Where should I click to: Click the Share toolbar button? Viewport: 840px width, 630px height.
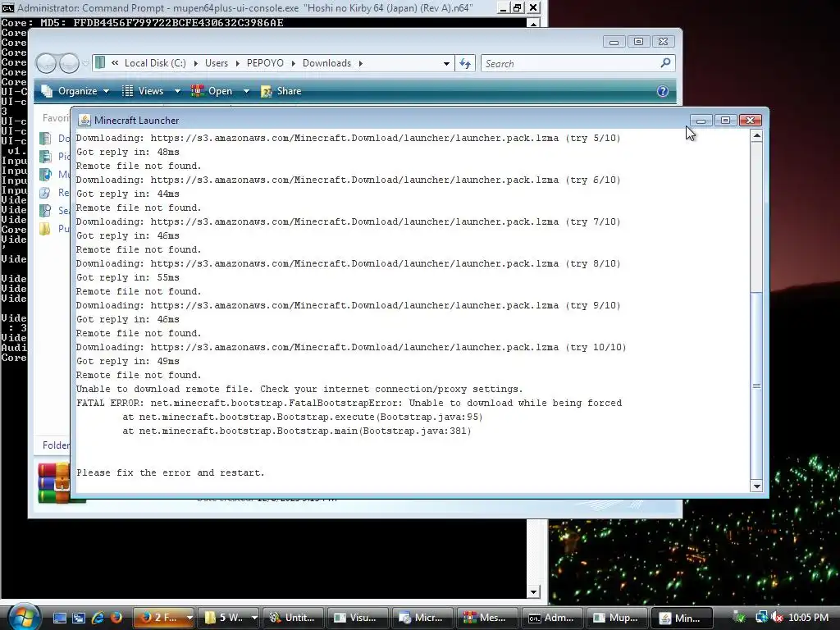click(281, 91)
